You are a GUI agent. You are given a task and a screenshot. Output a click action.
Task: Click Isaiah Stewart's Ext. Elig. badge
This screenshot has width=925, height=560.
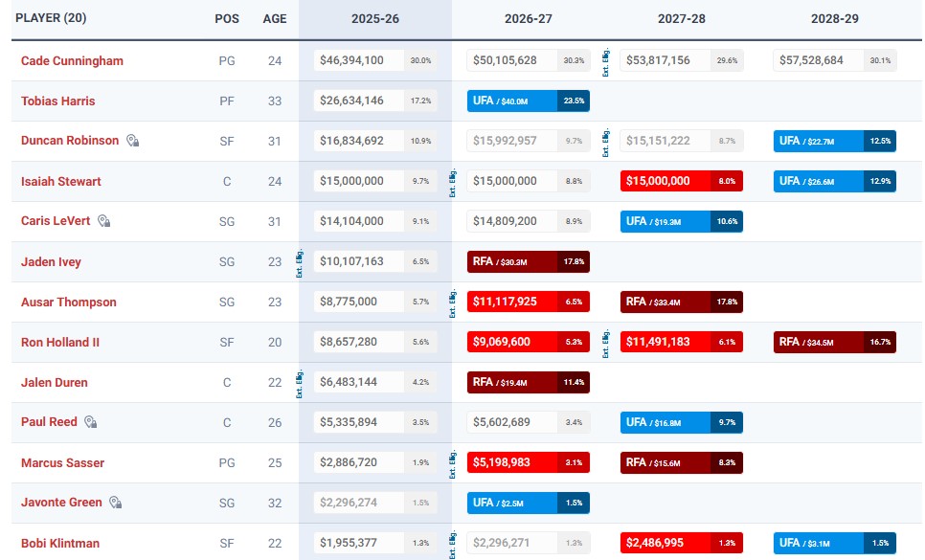(451, 181)
